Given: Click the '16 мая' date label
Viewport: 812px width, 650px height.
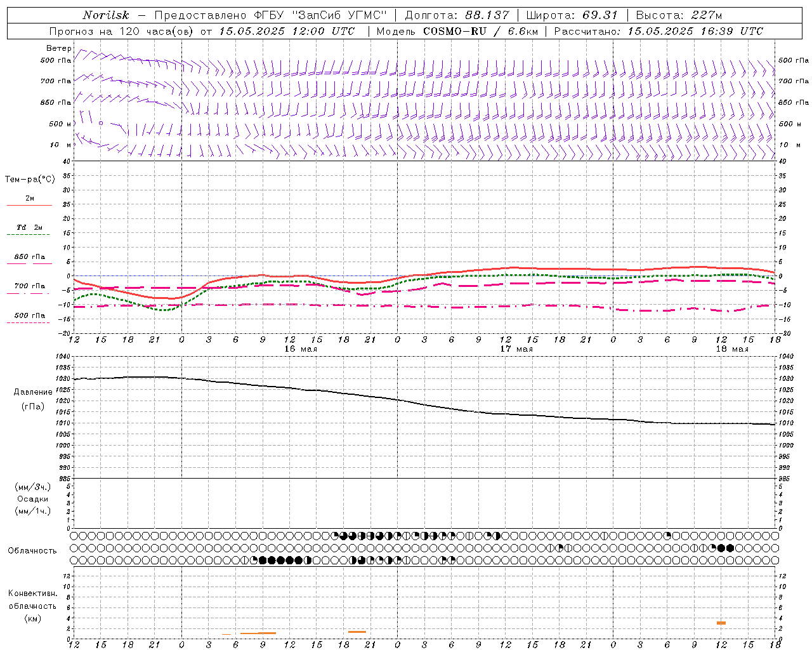Looking at the screenshot, I should pyautogui.click(x=301, y=349).
